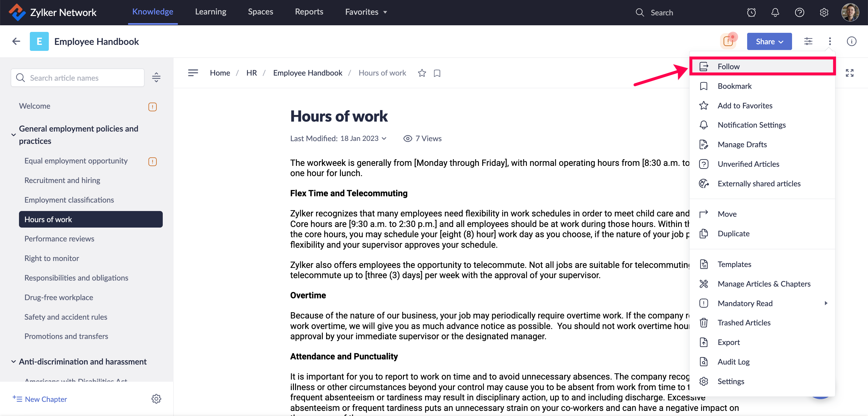Viewport: 868px width, 416px height.
Task: Open the recent history clock icon
Action: [x=751, y=12]
